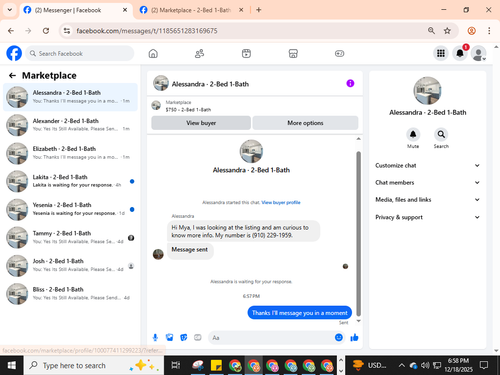500x375 pixels.
Task: Go to the Home feed icon
Action: [153, 53]
